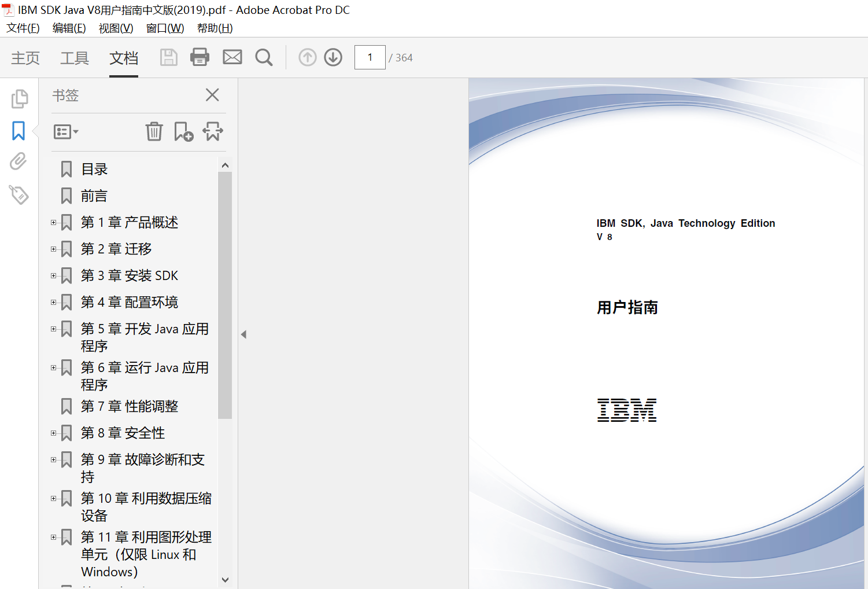Viewport: 868px width, 589px height.
Task: Open the Attachments paperclip panel
Action: (x=19, y=161)
